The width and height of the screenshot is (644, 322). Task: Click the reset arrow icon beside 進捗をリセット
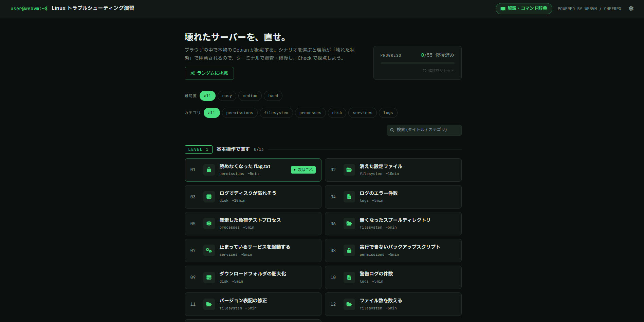click(x=424, y=71)
